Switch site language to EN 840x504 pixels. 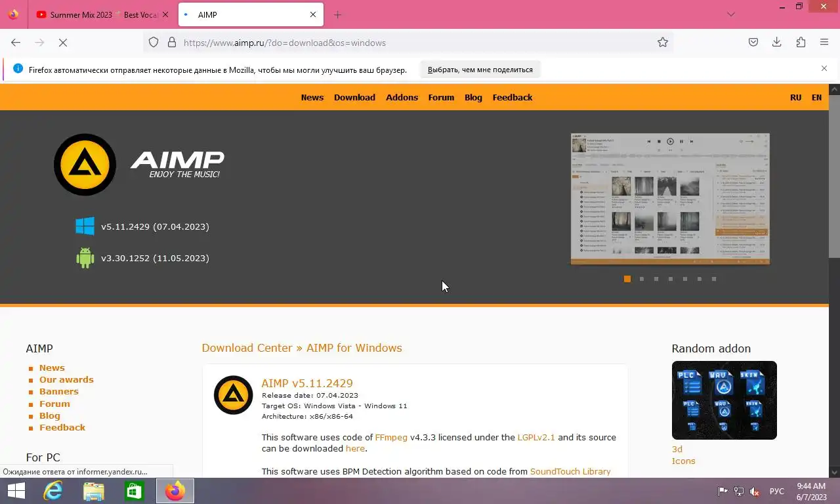point(816,97)
